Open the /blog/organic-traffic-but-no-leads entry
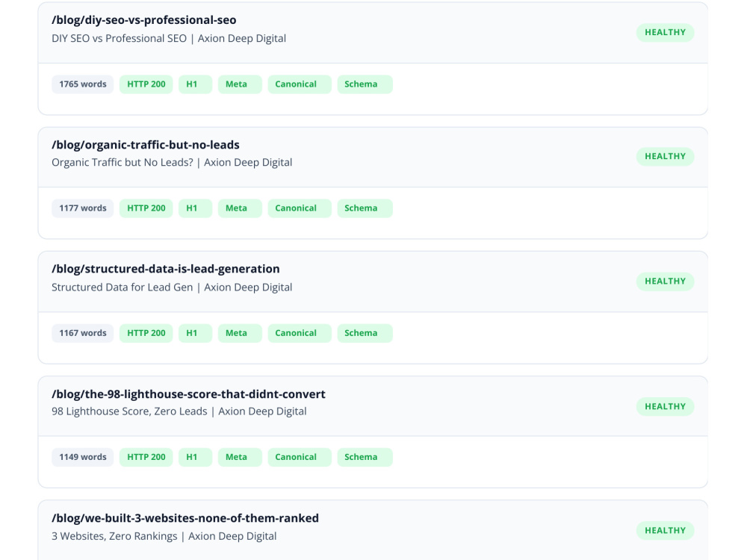This screenshot has height=560, width=747. pyautogui.click(x=146, y=145)
